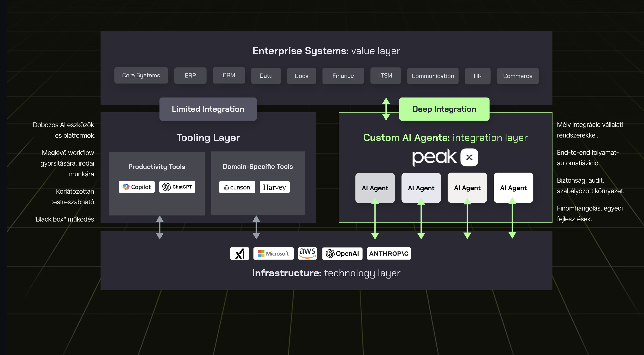Click the Microsoft logo badge
Screen dimensions: 644x355
[273, 253]
